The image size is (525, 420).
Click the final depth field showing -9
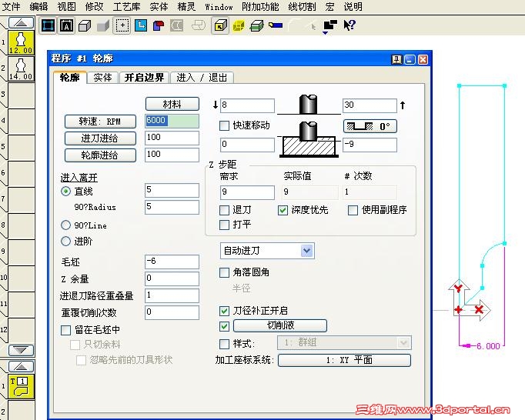[x=370, y=145]
